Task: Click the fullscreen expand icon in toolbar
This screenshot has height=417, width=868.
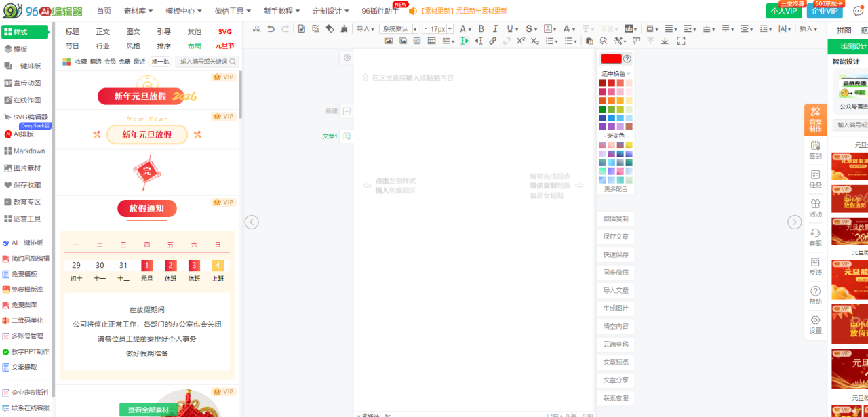Action: click(x=681, y=41)
